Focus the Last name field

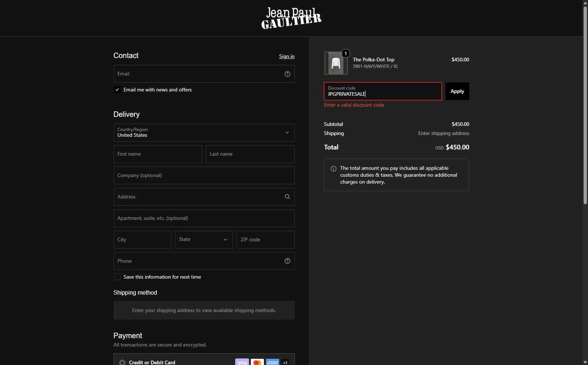pos(250,154)
